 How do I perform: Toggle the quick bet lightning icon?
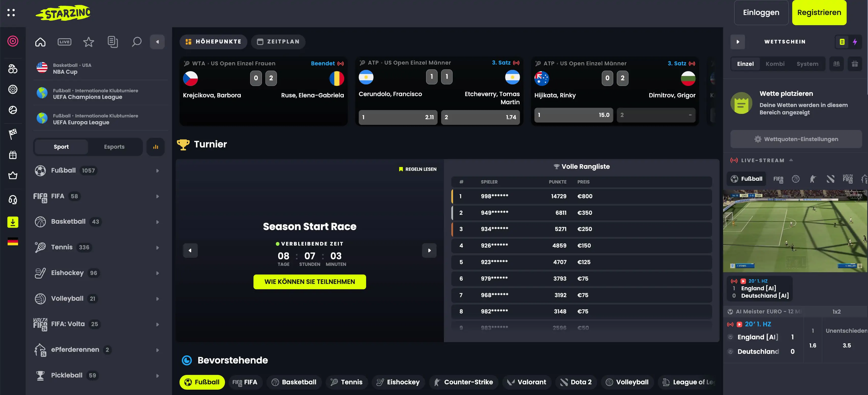pos(855,42)
